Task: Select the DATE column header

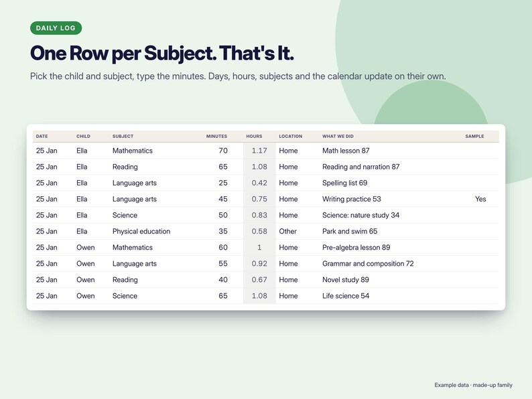Action: click(42, 137)
